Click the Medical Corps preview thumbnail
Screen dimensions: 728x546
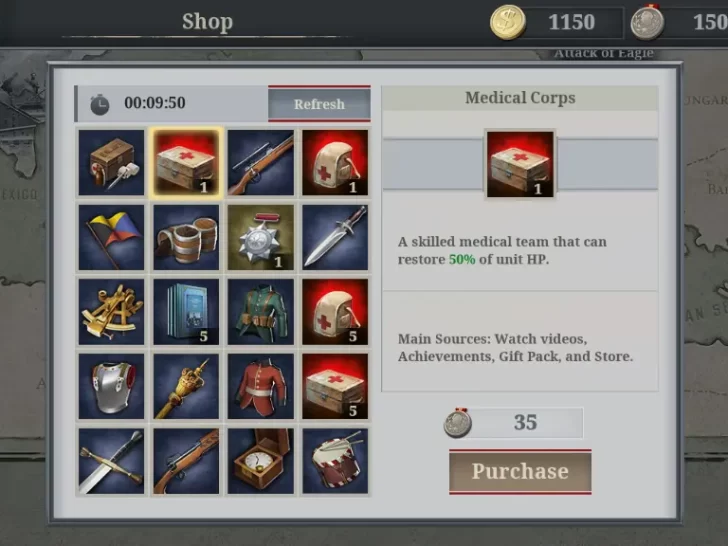coord(520,164)
